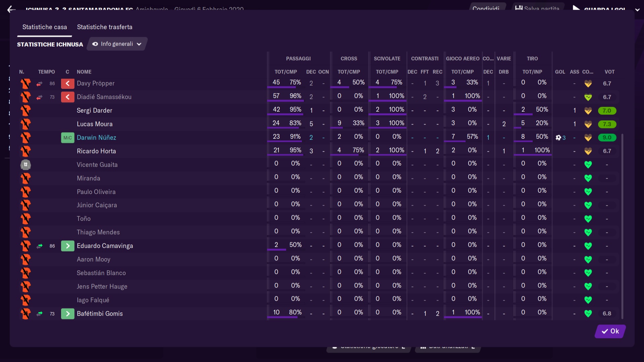Click the goal ball icon in Darwin Núñez's row

pyautogui.click(x=558, y=138)
